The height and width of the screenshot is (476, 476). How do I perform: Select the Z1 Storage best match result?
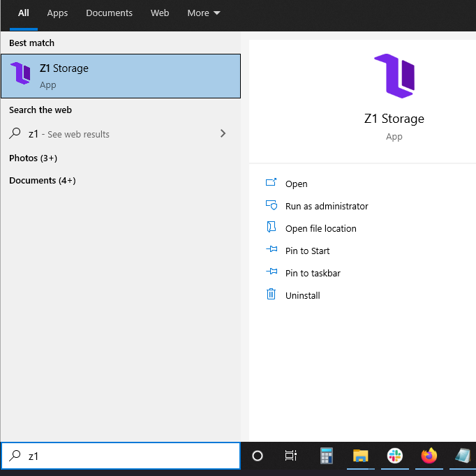(x=121, y=76)
